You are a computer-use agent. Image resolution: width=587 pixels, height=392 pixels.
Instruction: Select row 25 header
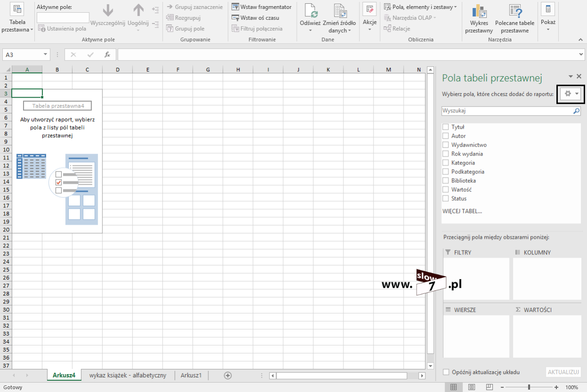6,269
